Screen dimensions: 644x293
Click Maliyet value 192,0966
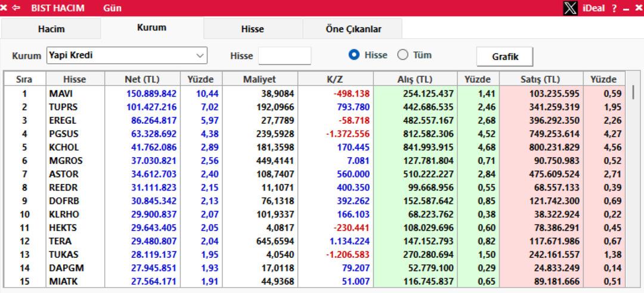[275, 107]
